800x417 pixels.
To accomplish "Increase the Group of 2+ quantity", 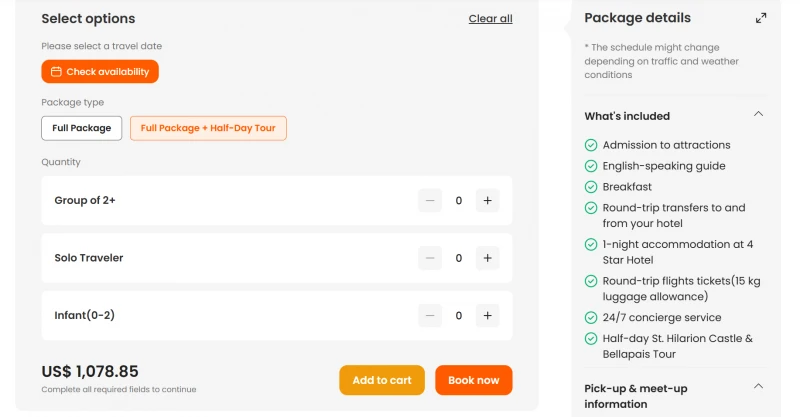I will [487, 201].
